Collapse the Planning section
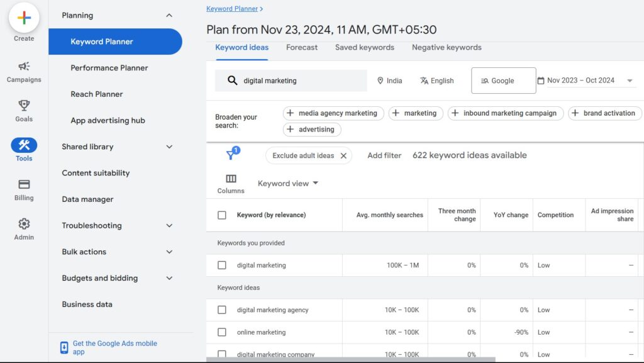The height and width of the screenshot is (363, 644). click(x=169, y=16)
